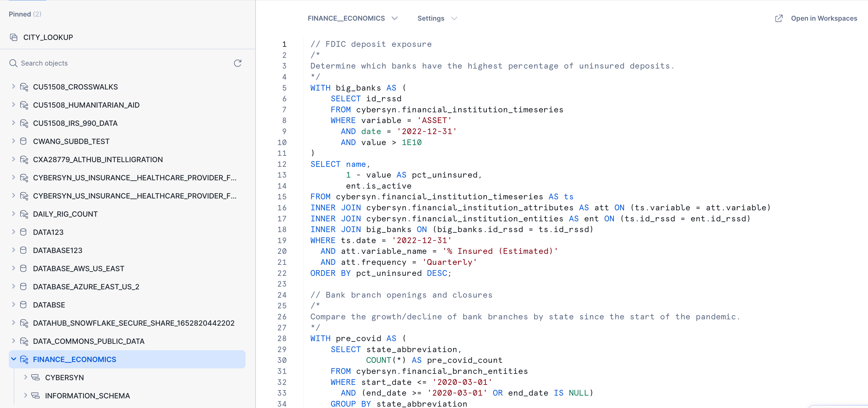The height and width of the screenshot is (408, 868).
Task: Click the DATABASE_AZURE_EAST_US_2 database icon
Action: (x=23, y=287)
